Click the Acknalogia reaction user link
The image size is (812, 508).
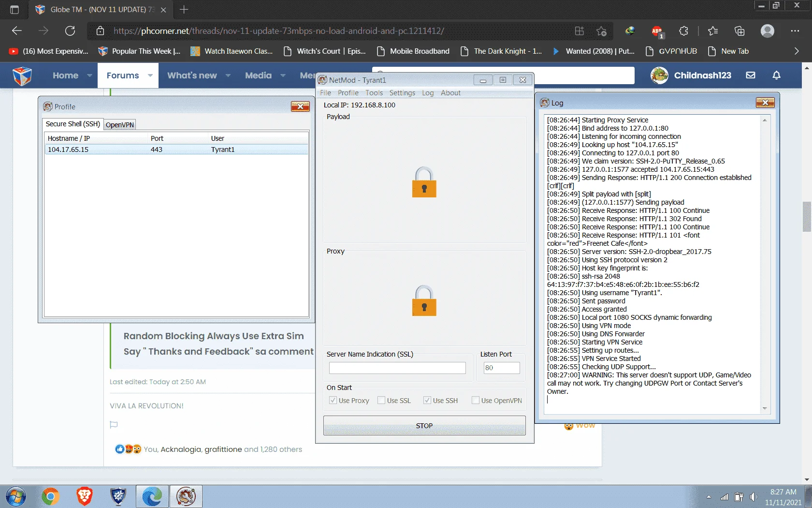pos(181,449)
